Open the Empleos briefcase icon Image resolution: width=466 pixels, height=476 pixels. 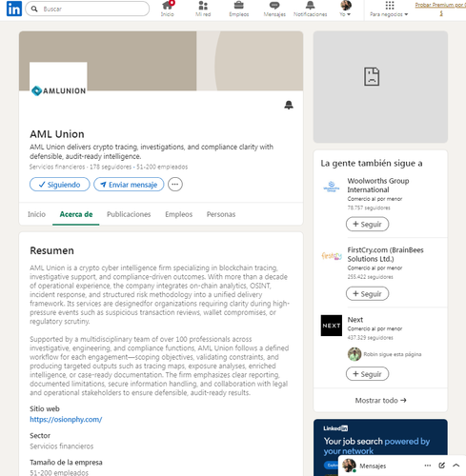[239, 9]
